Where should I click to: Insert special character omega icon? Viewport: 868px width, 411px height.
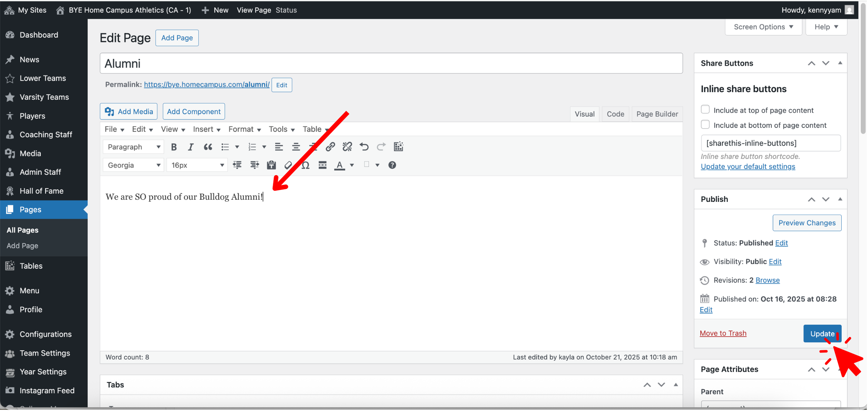click(306, 165)
